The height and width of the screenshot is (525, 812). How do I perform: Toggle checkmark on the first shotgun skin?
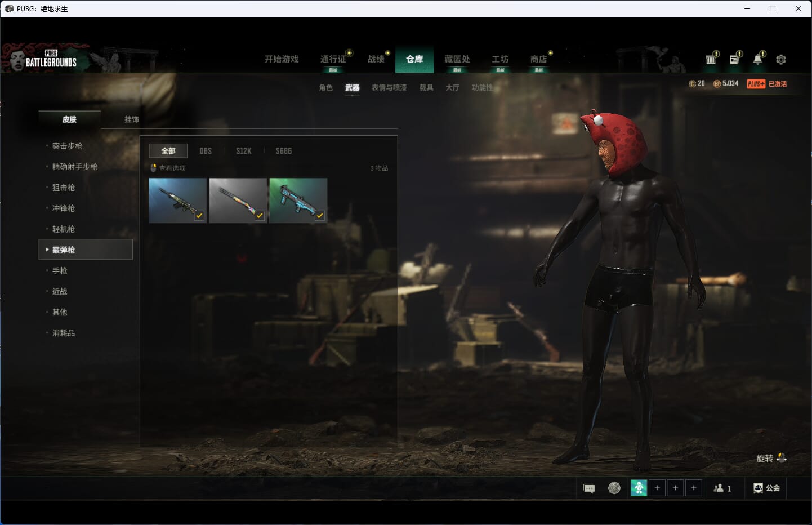[x=199, y=216]
